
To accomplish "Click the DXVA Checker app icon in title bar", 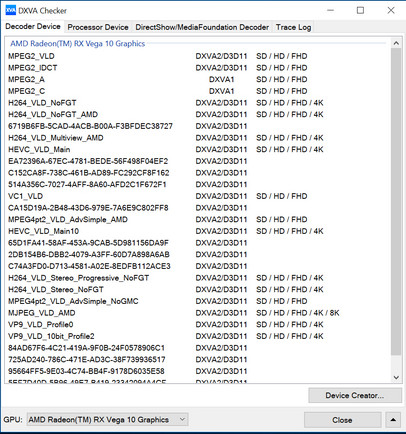I will (x=11, y=10).
